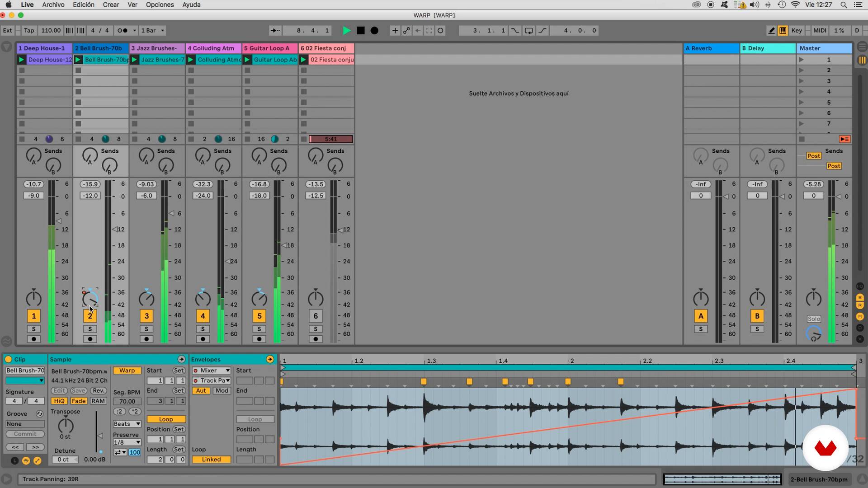Open the Preserve 1/8 dropdown
The image size is (868, 488).
pyautogui.click(x=127, y=442)
